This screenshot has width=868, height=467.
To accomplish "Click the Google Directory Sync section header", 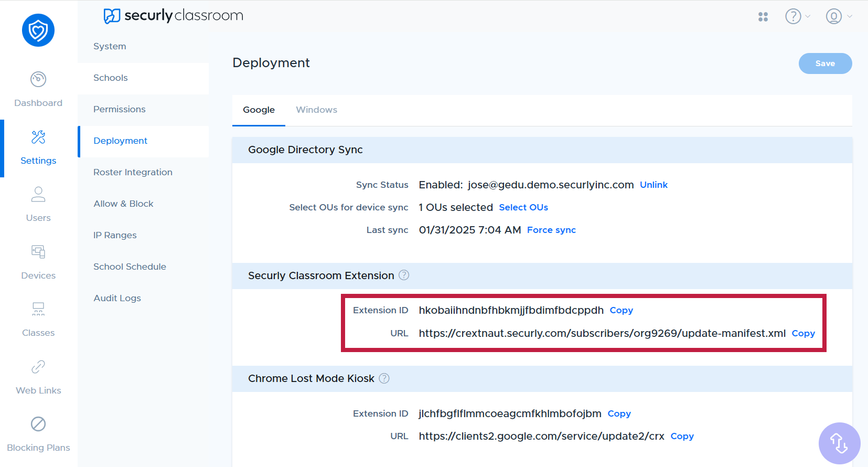I will 542,150.
